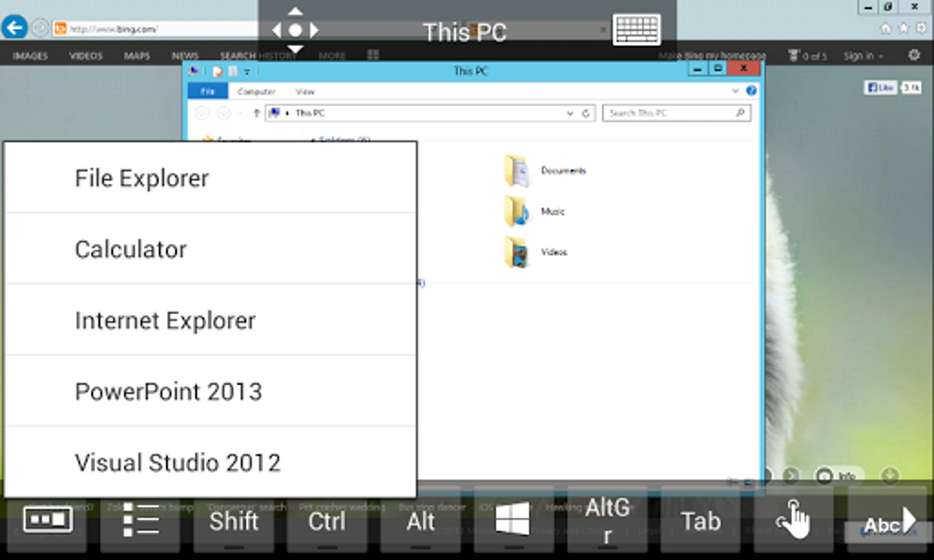Open PowerPoint 2013 from the list
934x560 pixels.
click(210, 391)
